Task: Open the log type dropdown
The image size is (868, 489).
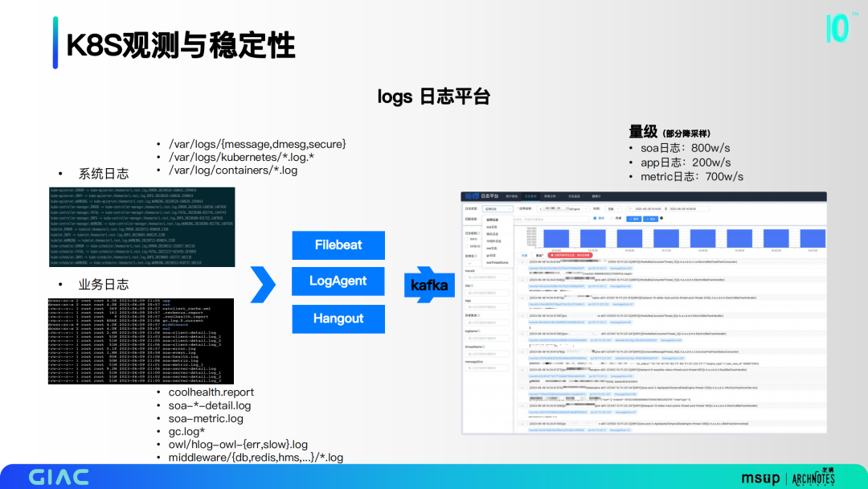Action: pos(497,209)
